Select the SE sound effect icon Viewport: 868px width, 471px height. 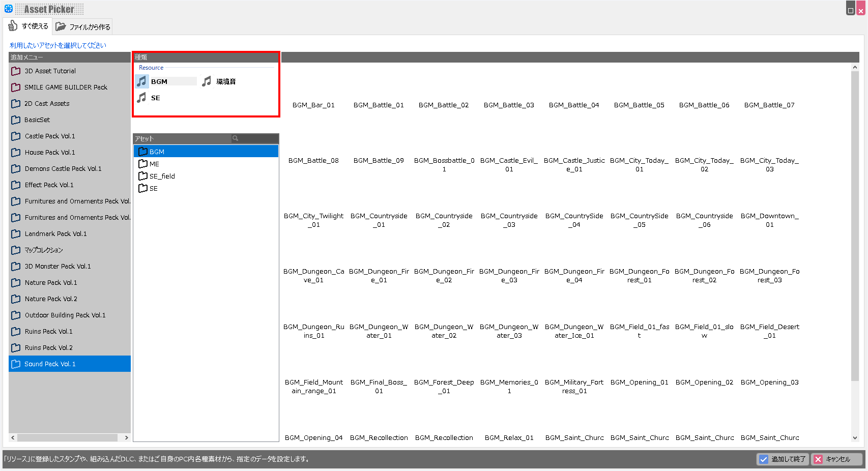coord(142,98)
